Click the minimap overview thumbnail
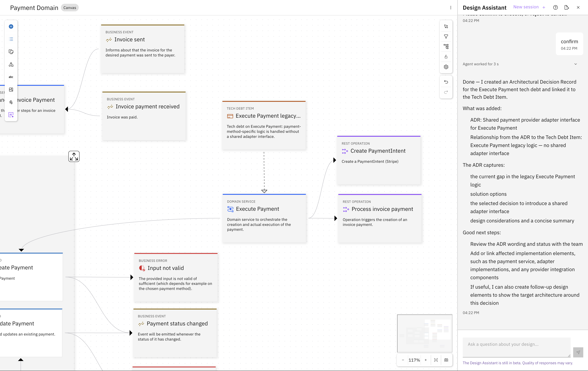Image resolution: width=588 pixels, height=371 pixels. tap(425, 333)
